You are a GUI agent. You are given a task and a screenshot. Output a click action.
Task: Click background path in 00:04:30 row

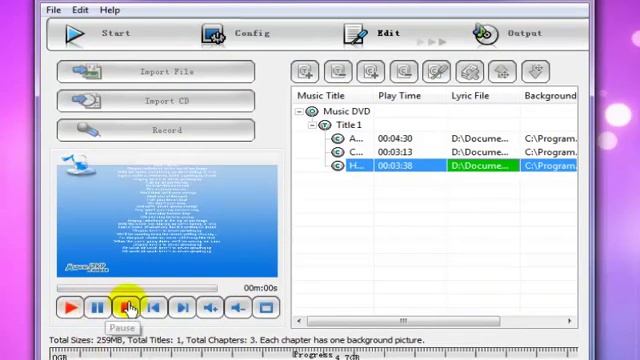(x=551, y=139)
